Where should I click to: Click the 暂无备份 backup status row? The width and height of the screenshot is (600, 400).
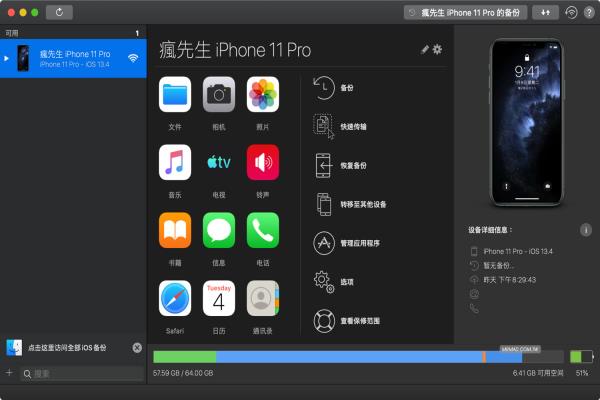(492, 266)
